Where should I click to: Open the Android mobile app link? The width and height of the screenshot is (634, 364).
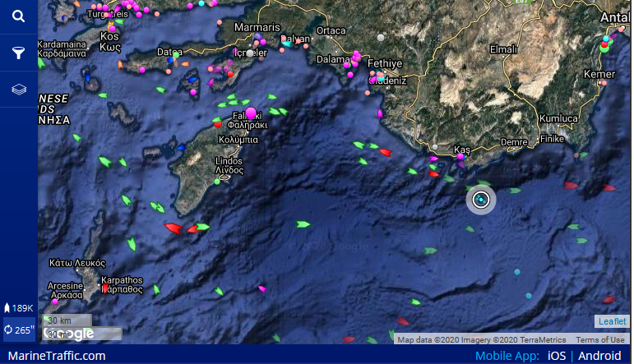(x=599, y=356)
